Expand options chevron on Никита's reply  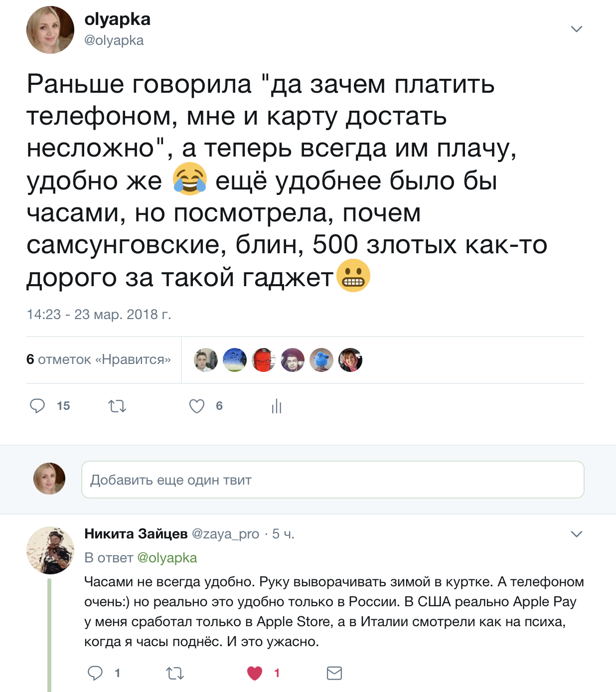[x=577, y=534]
